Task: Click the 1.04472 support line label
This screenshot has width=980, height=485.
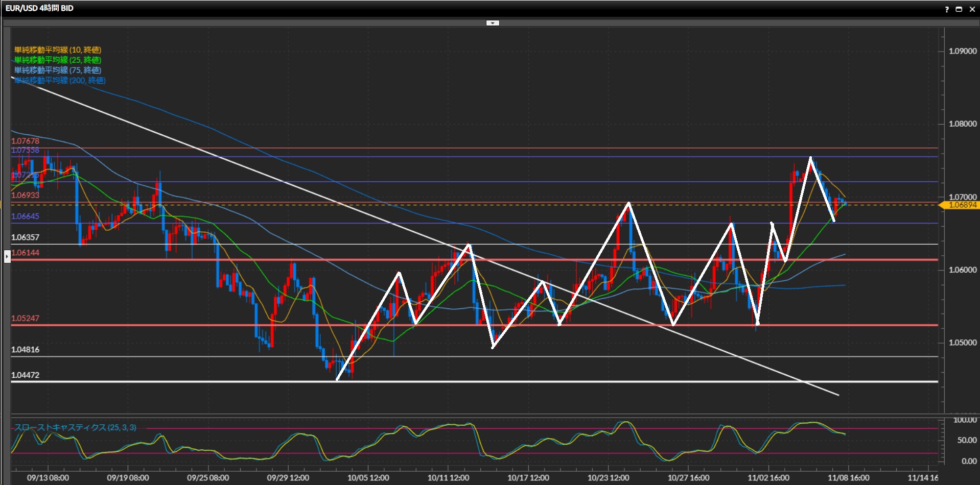Action: (x=25, y=375)
